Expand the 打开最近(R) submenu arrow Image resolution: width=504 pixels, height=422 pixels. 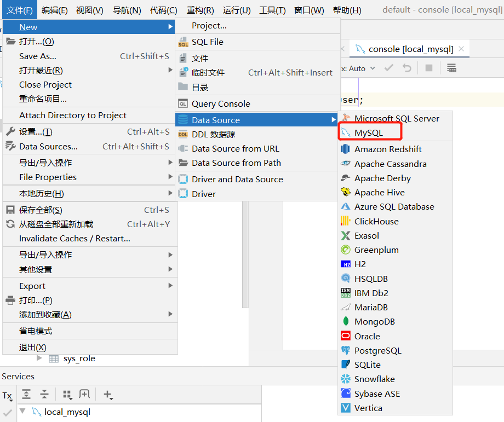(170, 70)
